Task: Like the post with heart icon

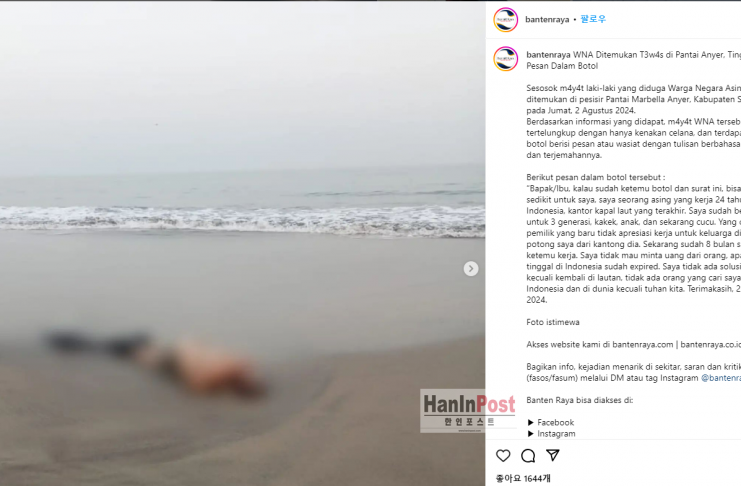Action: click(503, 456)
